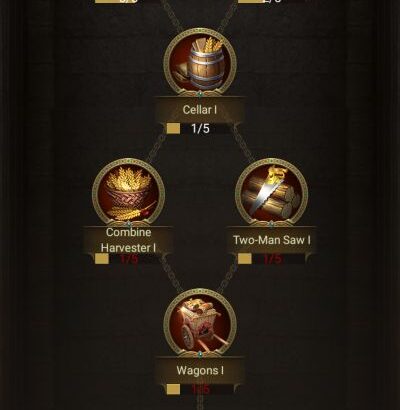Click gold square beside Cellar I progress
Image resolution: width=400 pixels, height=410 pixels.
coord(173,129)
